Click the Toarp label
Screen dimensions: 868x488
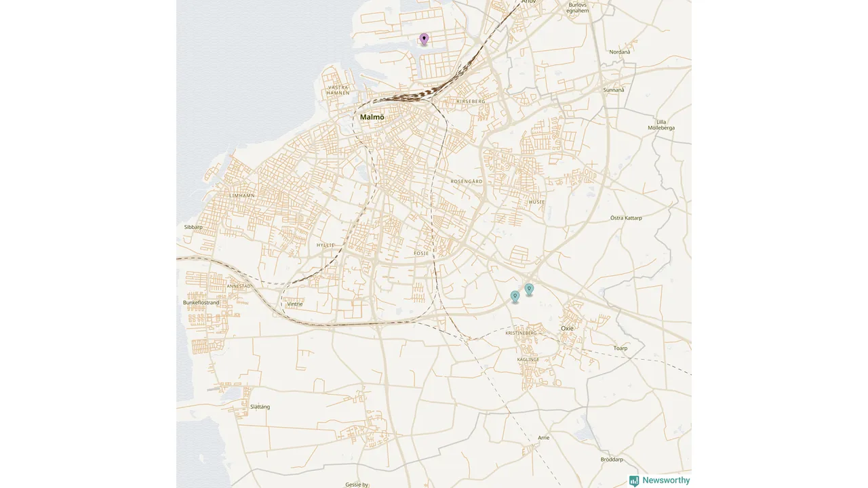point(620,348)
